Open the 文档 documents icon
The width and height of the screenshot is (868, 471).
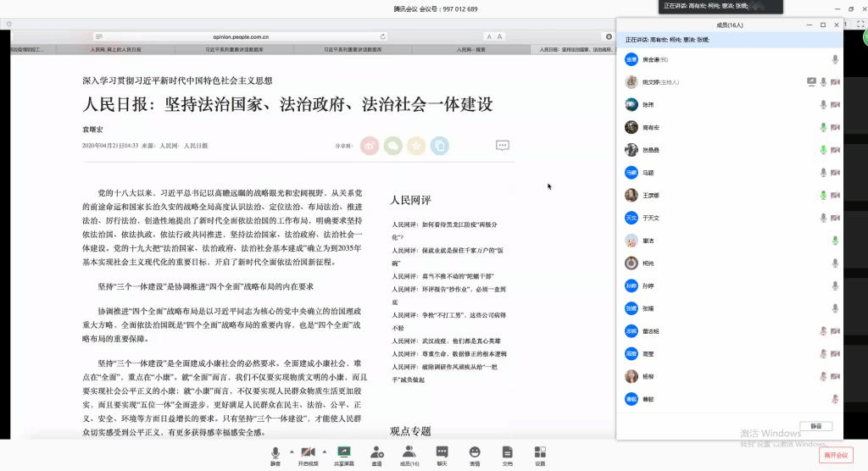[x=507, y=453]
